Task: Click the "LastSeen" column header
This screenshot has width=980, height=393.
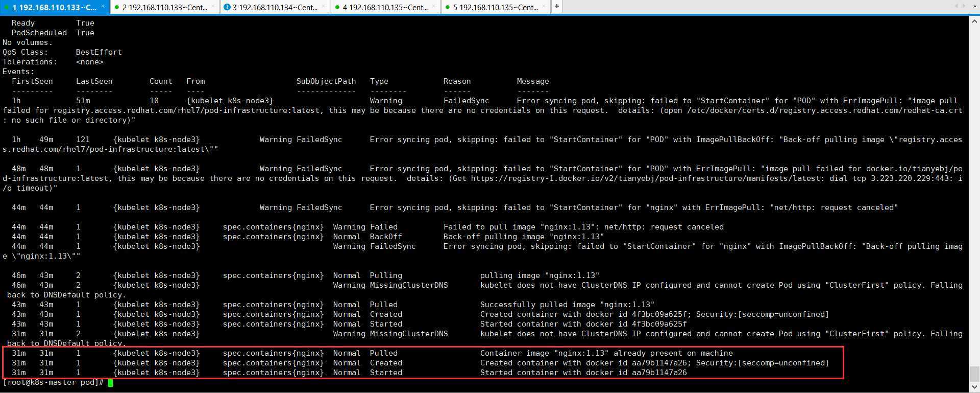Action: 94,81
